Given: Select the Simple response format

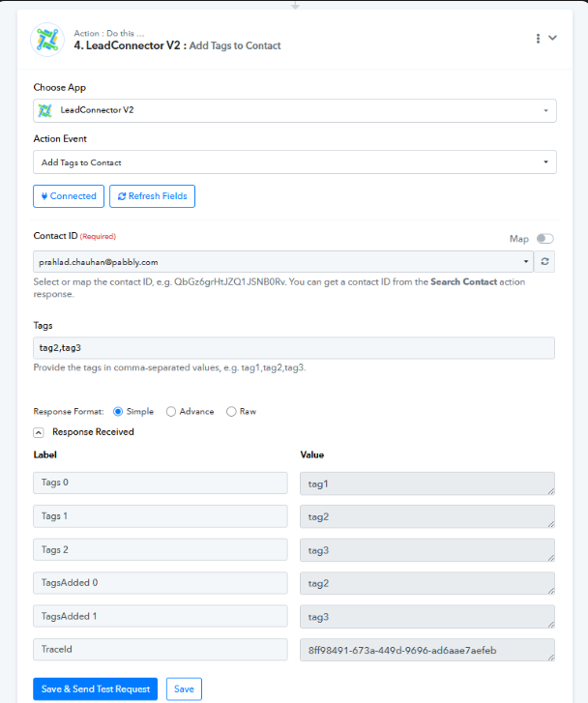Looking at the screenshot, I should point(119,411).
